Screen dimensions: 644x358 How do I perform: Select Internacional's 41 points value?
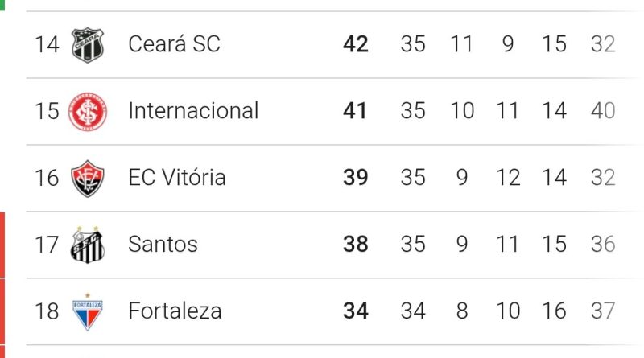point(355,111)
